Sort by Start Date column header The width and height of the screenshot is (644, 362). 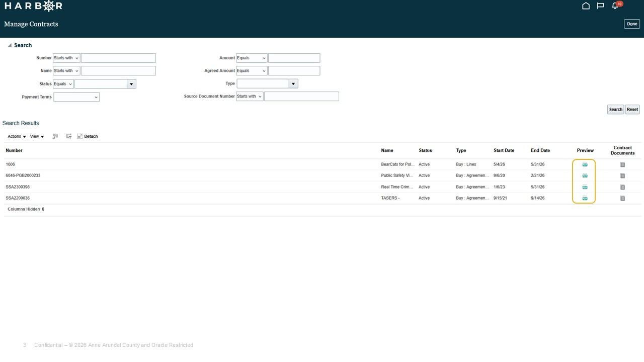pyautogui.click(x=504, y=150)
